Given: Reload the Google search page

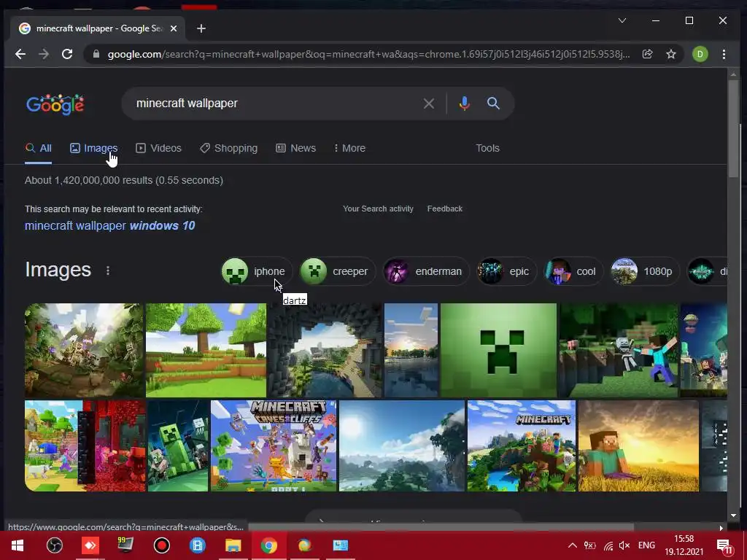Looking at the screenshot, I should coord(67,54).
